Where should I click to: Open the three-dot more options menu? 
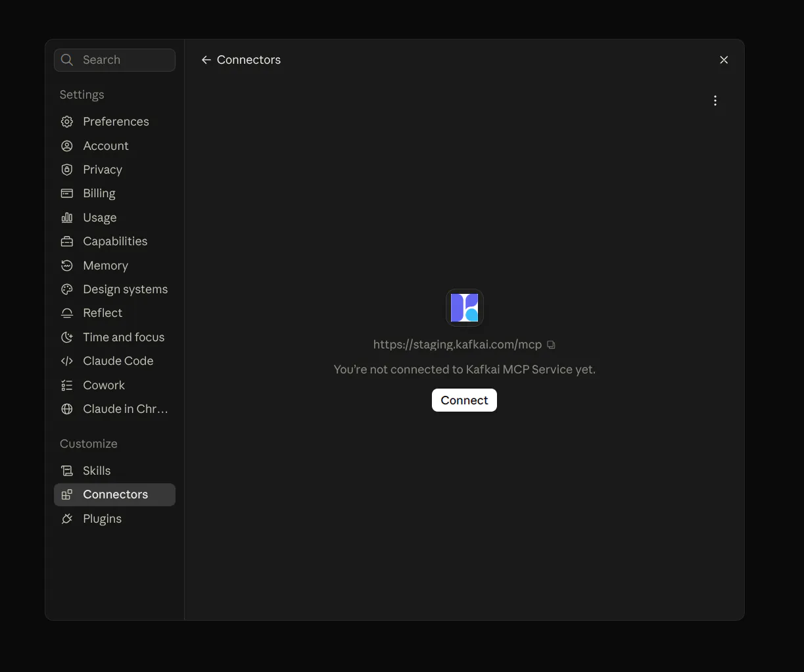[x=715, y=101]
